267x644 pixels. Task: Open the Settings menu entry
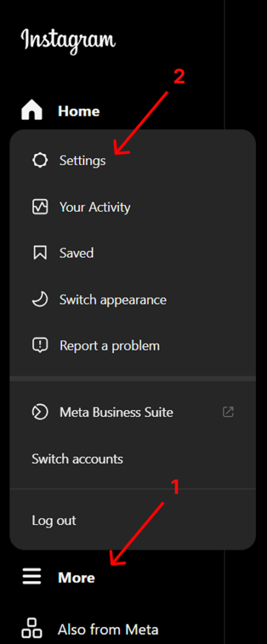[x=82, y=160]
